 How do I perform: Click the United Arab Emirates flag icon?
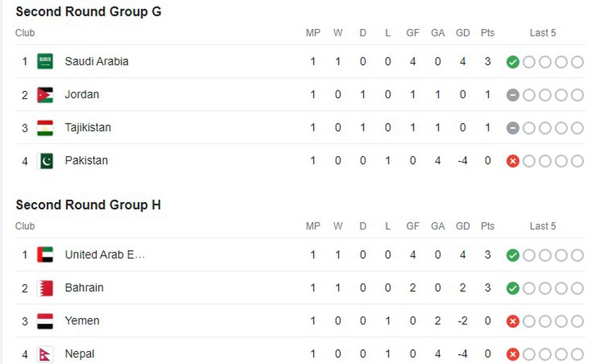tap(45, 254)
